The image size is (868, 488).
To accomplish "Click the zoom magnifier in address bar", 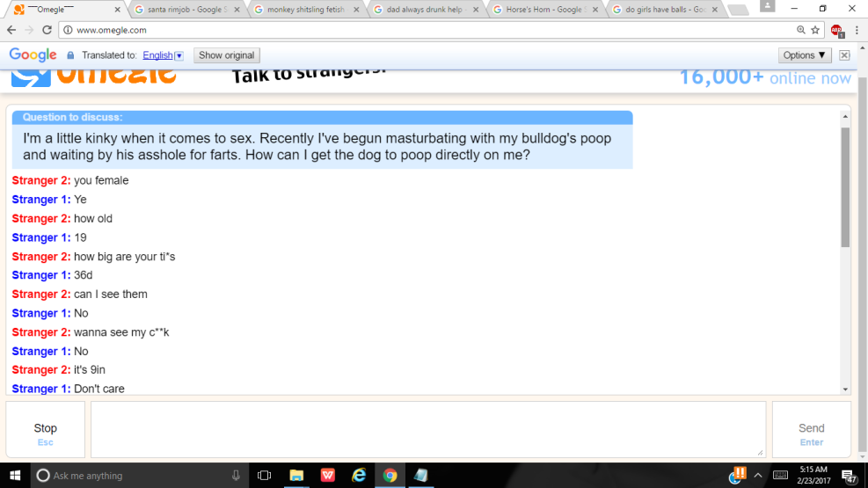I will (800, 29).
